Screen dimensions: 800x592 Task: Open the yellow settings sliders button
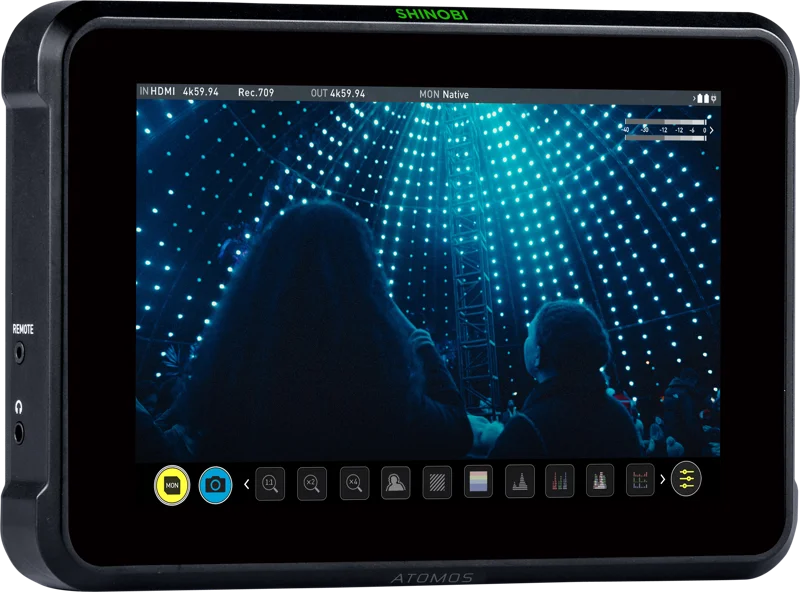pyautogui.click(x=686, y=478)
